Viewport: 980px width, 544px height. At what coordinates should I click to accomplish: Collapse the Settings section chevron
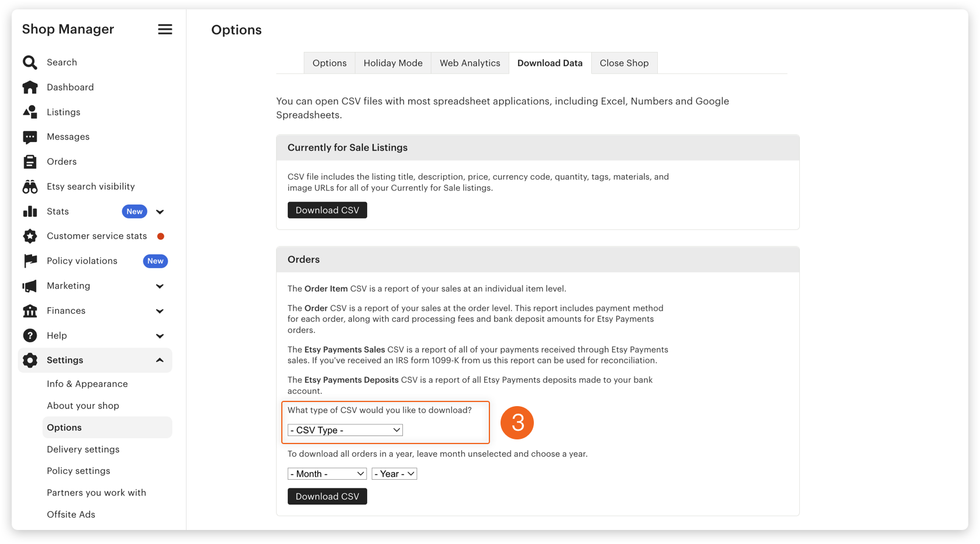point(160,361)
